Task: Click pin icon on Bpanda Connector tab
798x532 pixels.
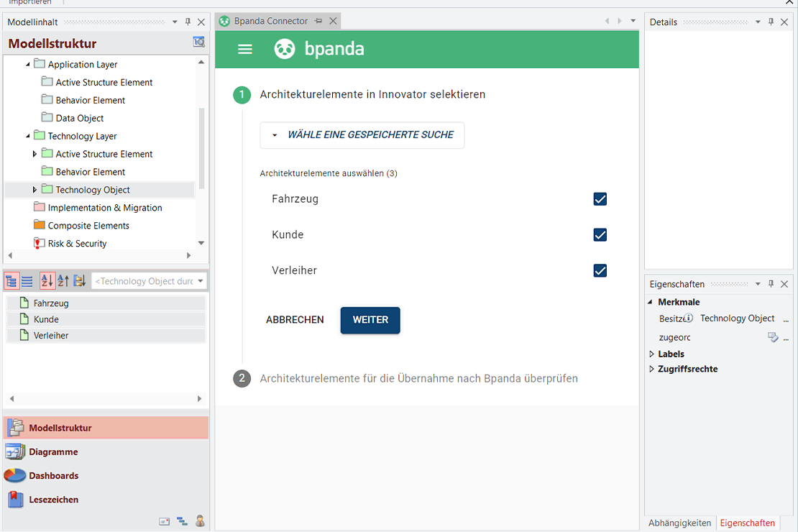Action: pos(318,21)
